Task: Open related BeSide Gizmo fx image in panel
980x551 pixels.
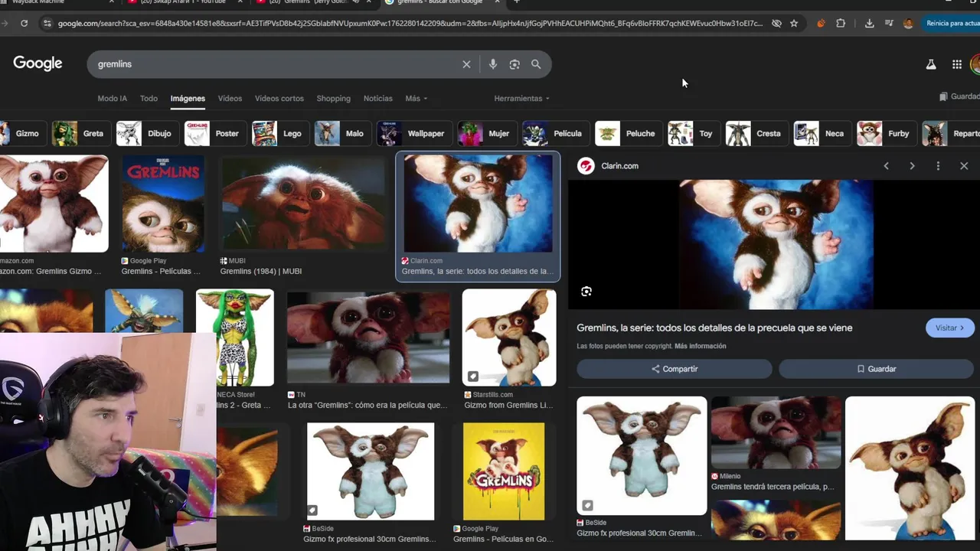Action: click(642, 456)
